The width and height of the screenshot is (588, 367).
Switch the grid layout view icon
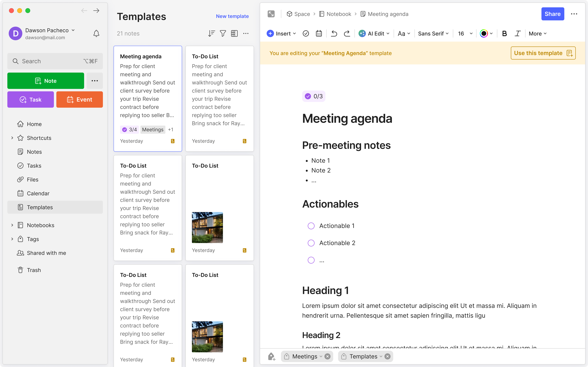pyautogui.click(x=234, y=34)
